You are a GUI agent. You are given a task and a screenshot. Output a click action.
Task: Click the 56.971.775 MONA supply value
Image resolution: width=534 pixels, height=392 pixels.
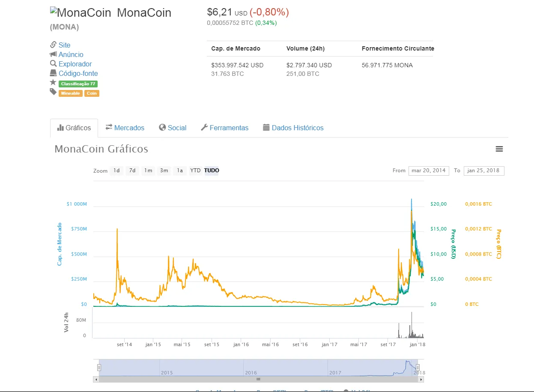(388, 65)
